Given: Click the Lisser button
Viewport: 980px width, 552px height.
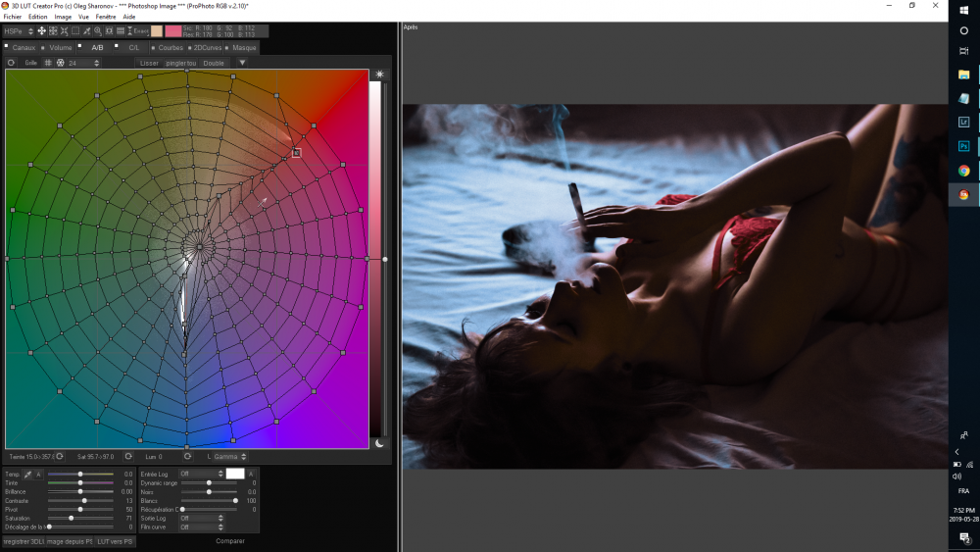Looking at the screenshot, I should [x=149, y=63].
